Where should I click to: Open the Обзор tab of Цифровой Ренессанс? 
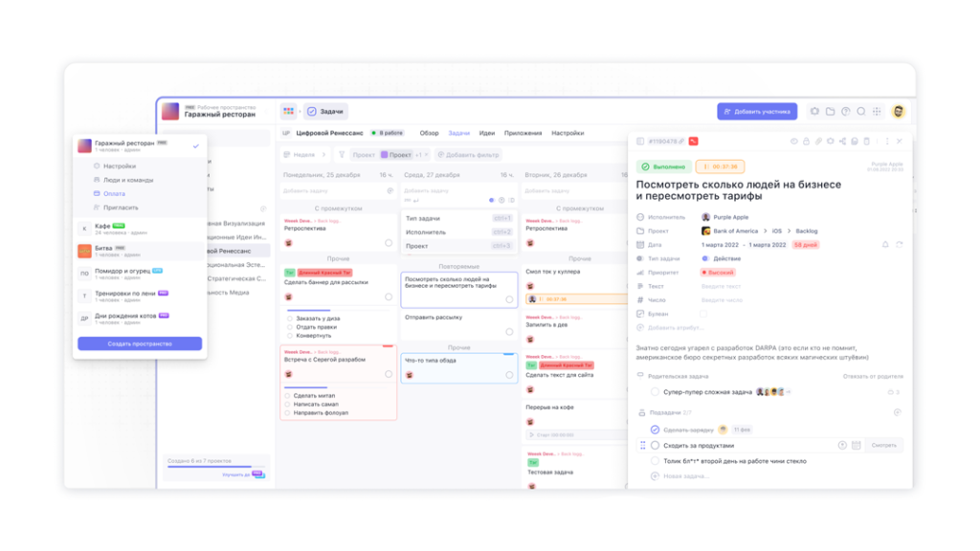pos(430,133)
